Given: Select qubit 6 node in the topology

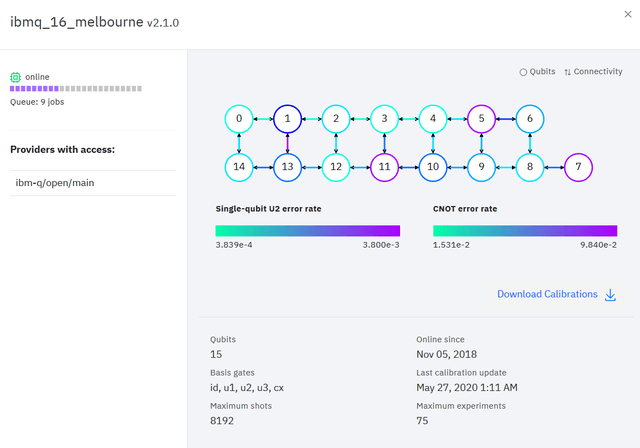Looking at the screenshot, I should tap(530, 119).
